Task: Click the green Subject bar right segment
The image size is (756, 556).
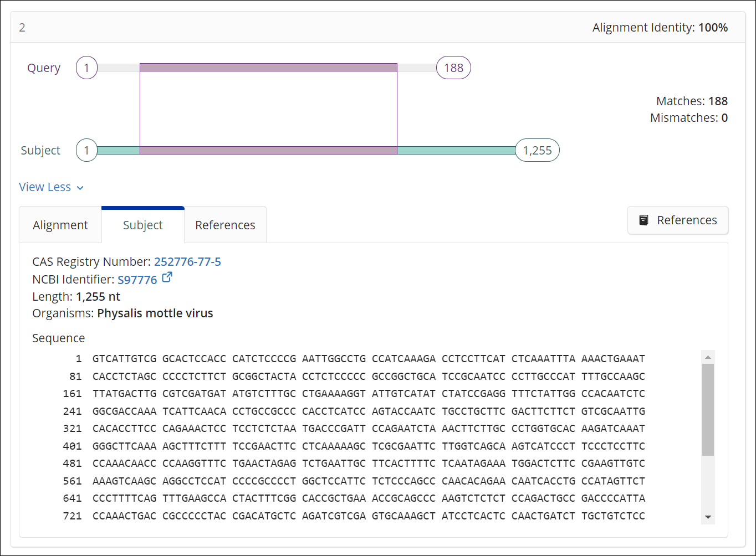Action: point(457,150)
